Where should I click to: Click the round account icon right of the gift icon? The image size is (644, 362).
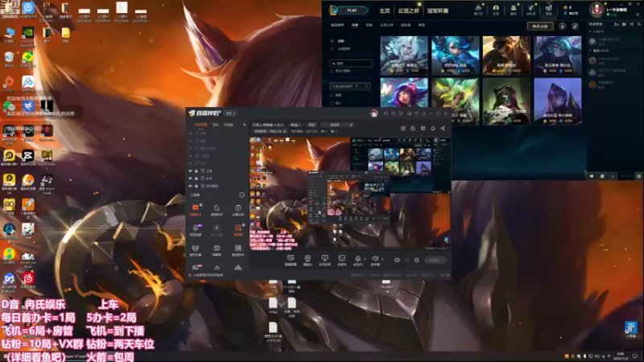575,27
